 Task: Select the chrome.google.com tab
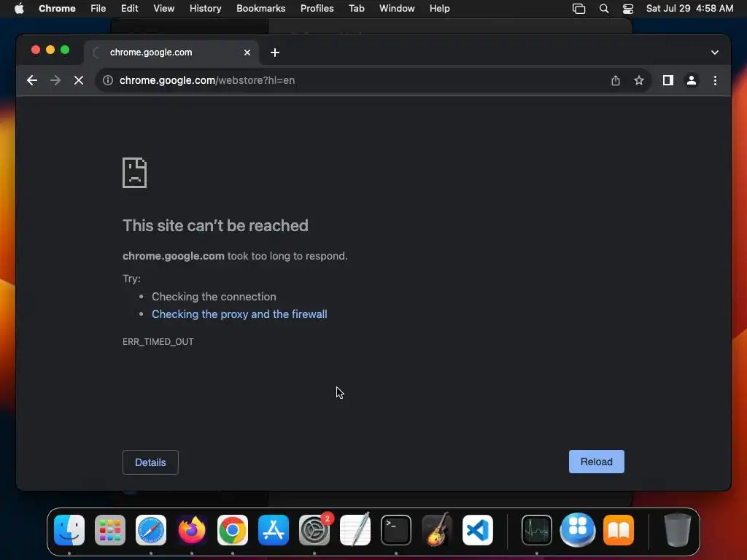point(171,52)
